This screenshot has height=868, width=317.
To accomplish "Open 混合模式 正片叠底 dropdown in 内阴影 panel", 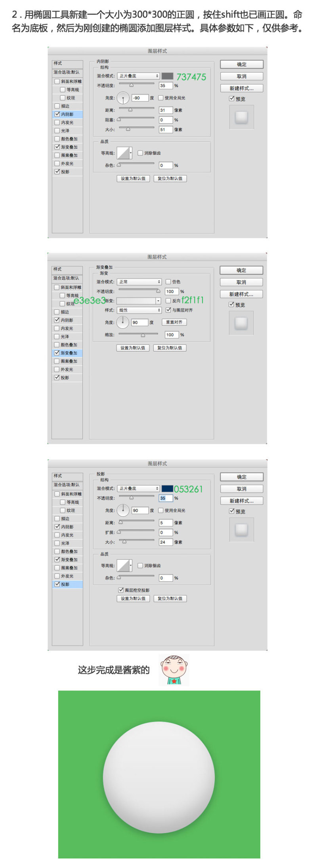I will [138, 76].
